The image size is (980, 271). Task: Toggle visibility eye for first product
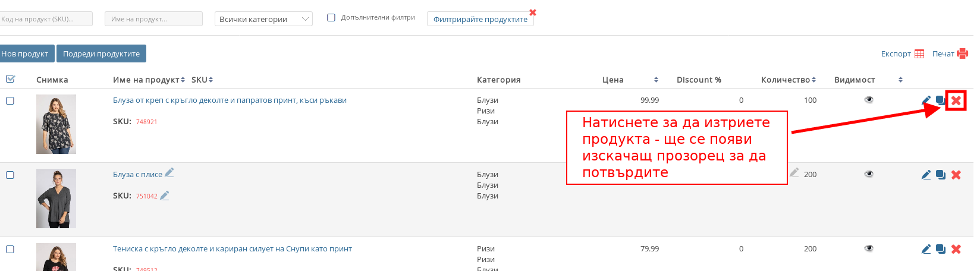point(869,100)
